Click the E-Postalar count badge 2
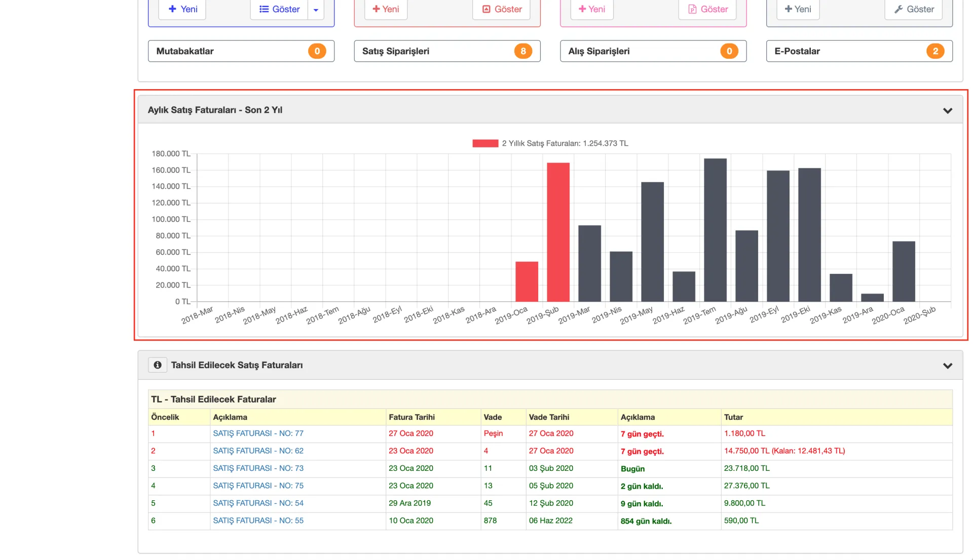 935,51
